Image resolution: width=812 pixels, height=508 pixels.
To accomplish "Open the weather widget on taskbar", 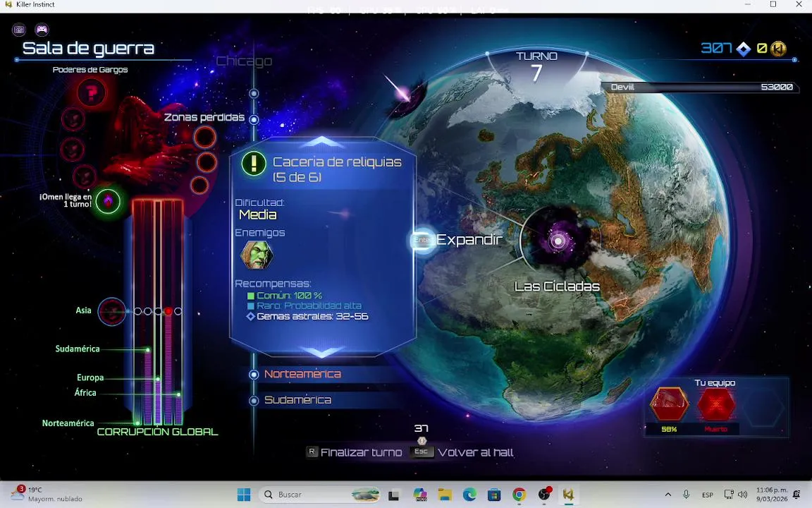I will coord(47,494).
